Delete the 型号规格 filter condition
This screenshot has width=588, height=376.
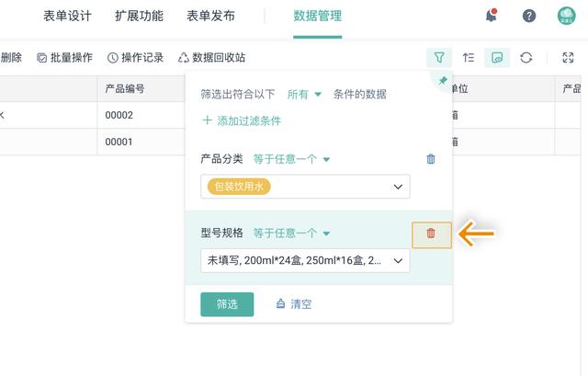(x=431, y=234)
